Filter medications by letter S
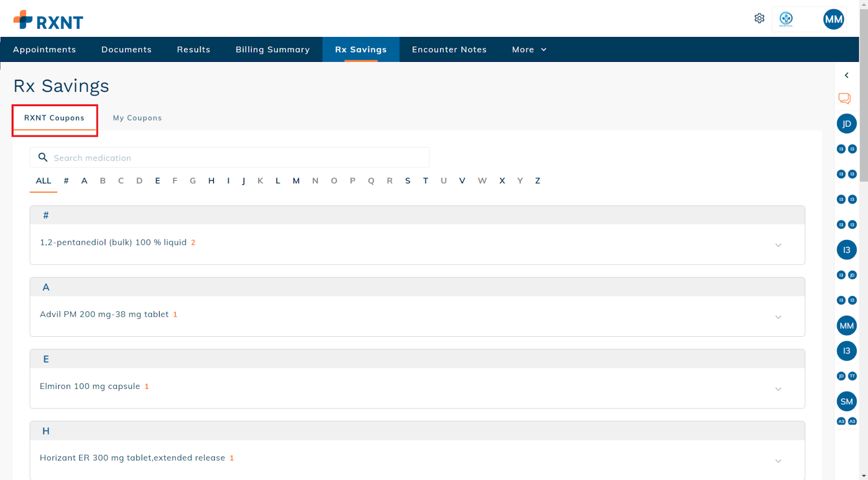Screen dimensions: 868x480 coord(407,181)
